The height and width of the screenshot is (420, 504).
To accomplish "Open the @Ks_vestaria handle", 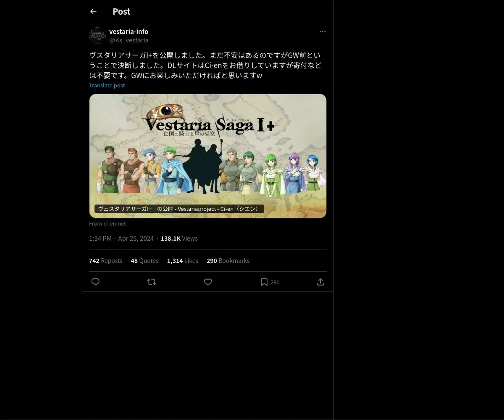I will point(129,40).
